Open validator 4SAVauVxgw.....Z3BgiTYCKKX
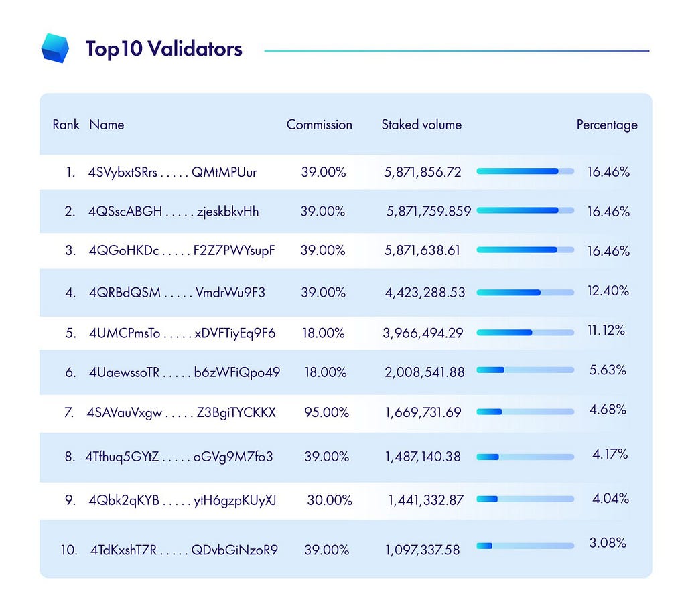The image size is (686, 616). coord(181,412)
